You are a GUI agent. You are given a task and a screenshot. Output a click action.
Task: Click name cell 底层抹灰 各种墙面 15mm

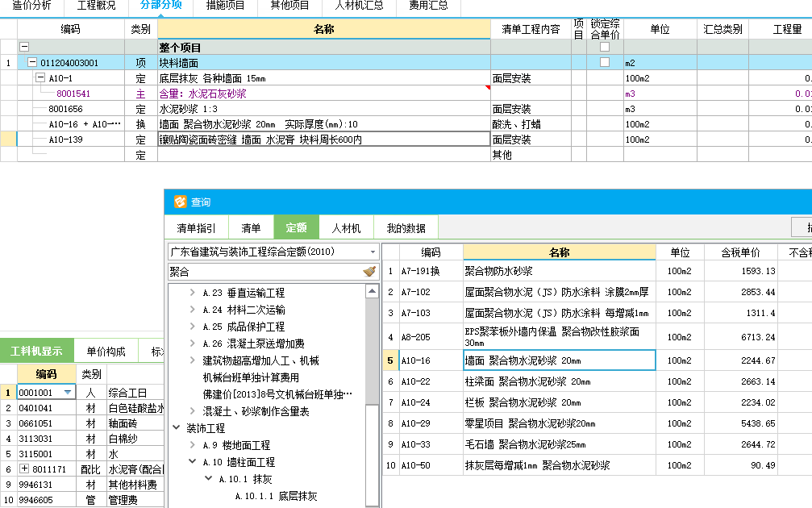click(x=323, y=78)
